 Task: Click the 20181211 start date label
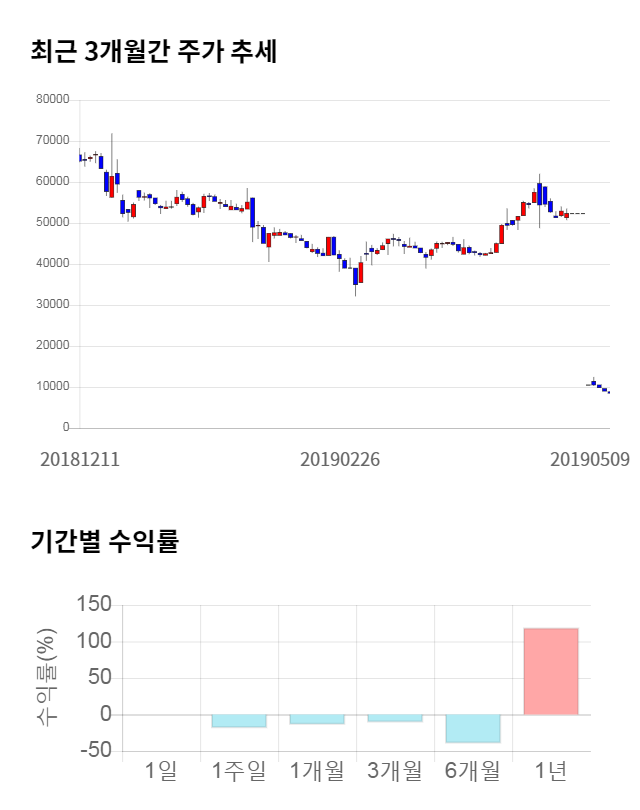point(79,461)
